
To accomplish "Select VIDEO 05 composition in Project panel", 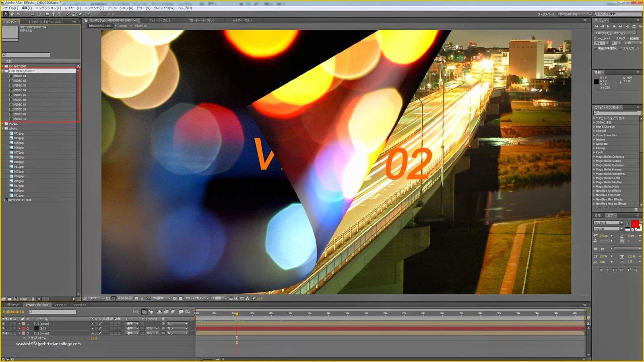I will pyautogui.click(x=20, y=95).
